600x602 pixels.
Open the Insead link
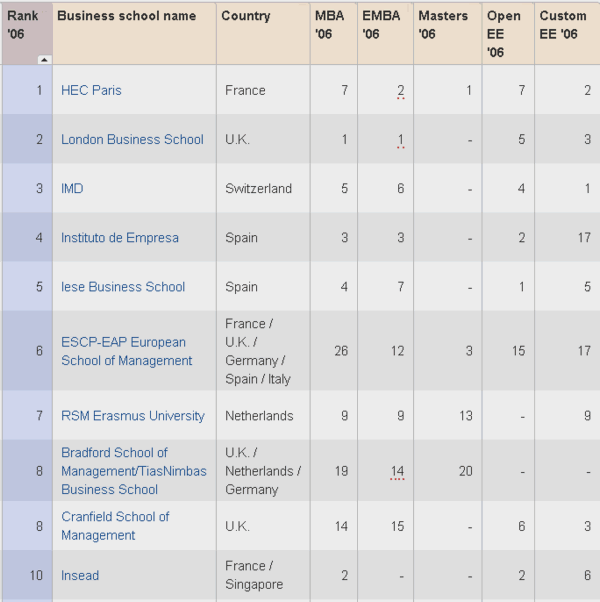pos(80,575)
